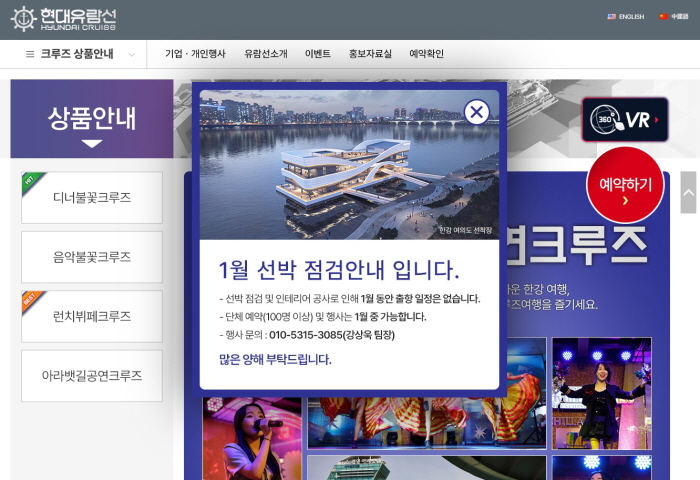Open the Hangang Yeouido dock image in popup
Viewport: 700px width, 480px height.
tap(349, 165)
